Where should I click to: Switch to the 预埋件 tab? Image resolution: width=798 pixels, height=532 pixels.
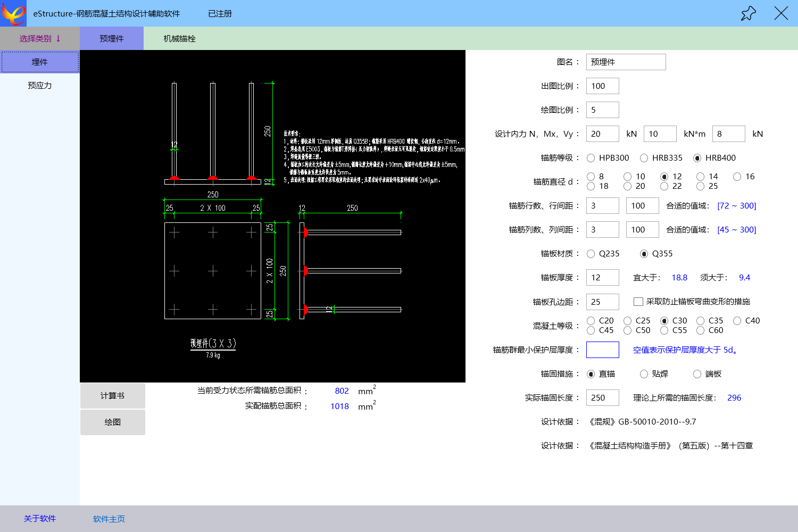112,38
